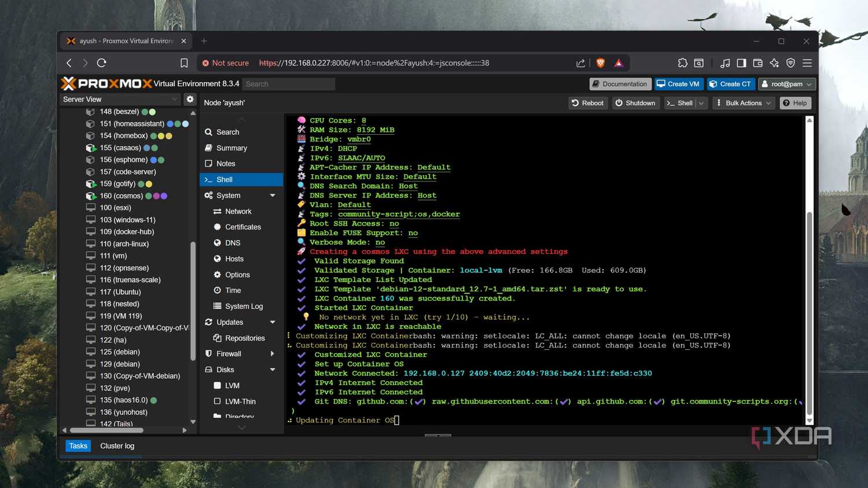868x488 pixels.
Task: Open the Repositories menu item
Action: click(241, 338)
